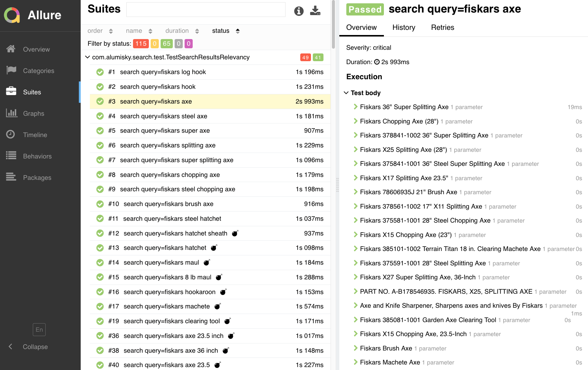Expand the Fiskars Brush Axe step
This screenshot has height=370, width=588.
[x=386, y=348]
